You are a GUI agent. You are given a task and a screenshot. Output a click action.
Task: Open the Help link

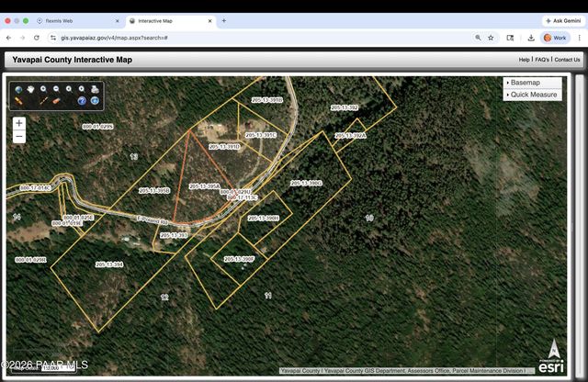524,60
